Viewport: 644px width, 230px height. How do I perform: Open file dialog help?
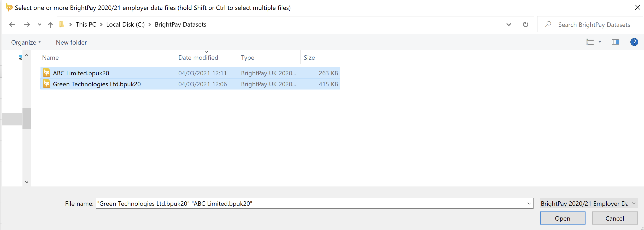(634, 42)
